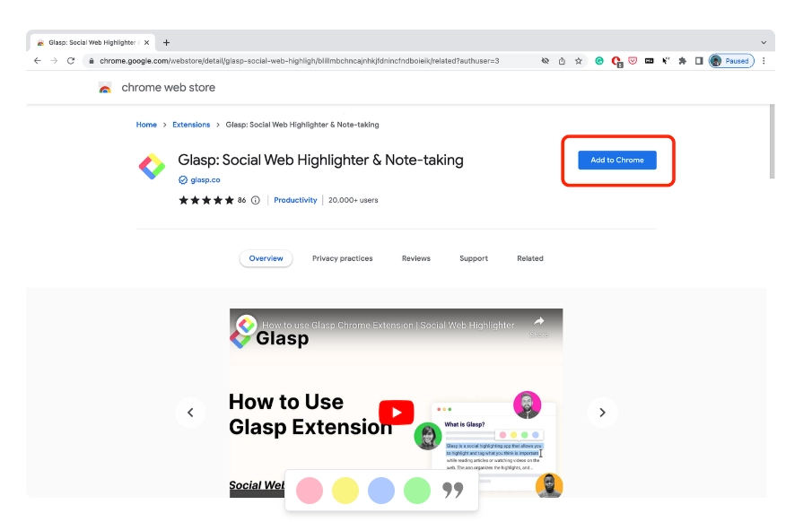Select the yellow highlight color
The width and height of the screenshot is (812, 522).
[x=345, y=491]
